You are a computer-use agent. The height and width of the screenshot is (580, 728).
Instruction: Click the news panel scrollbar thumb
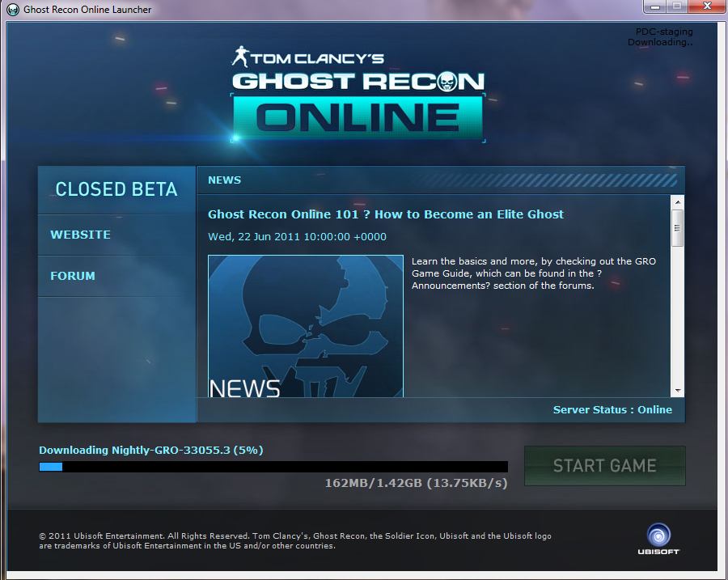(678, 228)
